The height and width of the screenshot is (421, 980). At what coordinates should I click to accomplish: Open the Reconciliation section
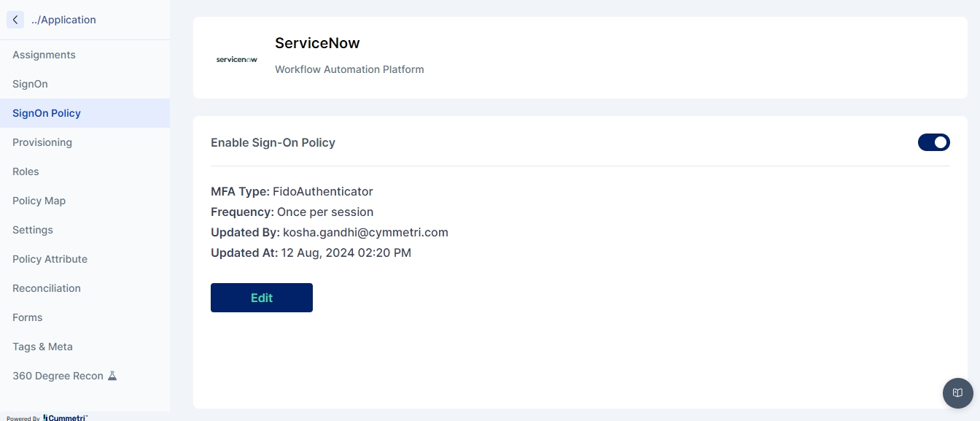pos(47,288)
